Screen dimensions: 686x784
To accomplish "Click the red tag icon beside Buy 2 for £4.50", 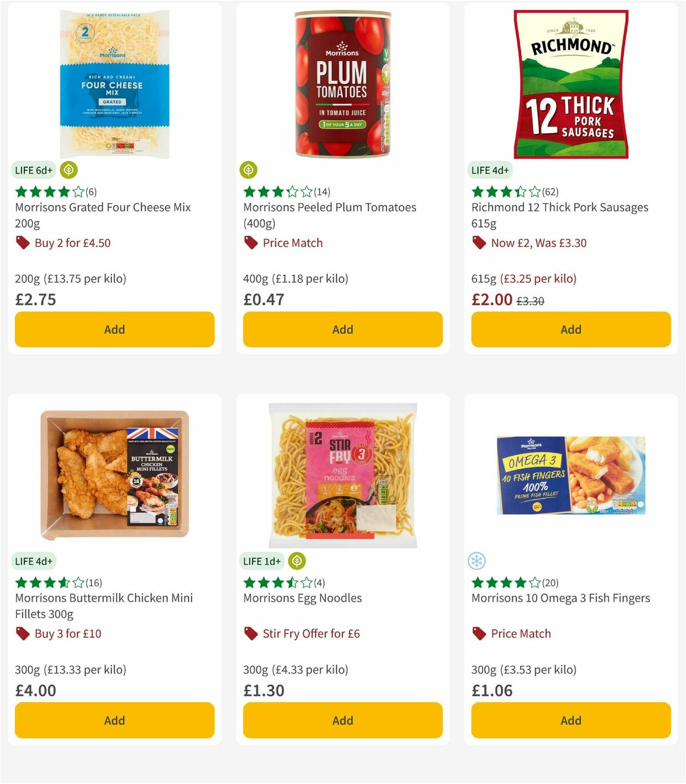I will 22,243.
